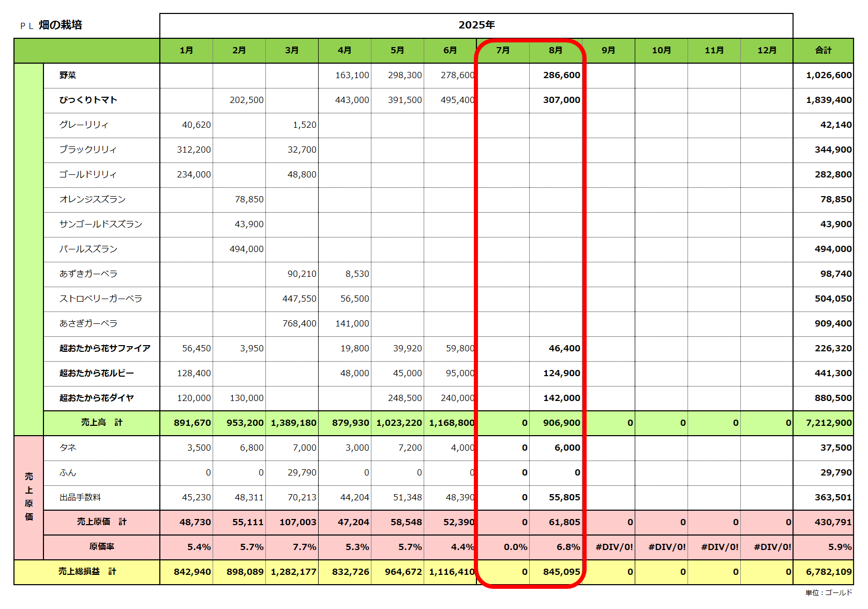Click the 7月 column header
Viewport: 868px width, 609px height.
503,50
